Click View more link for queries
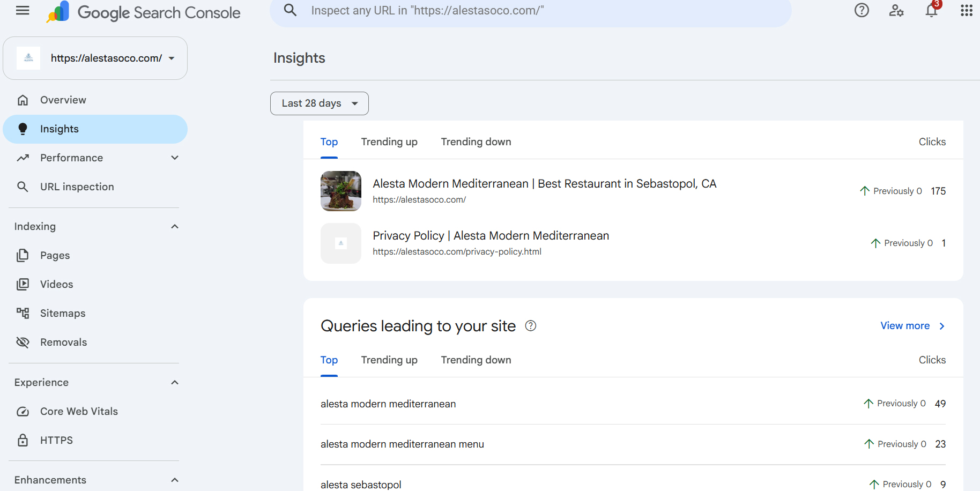 click(913, 326)
